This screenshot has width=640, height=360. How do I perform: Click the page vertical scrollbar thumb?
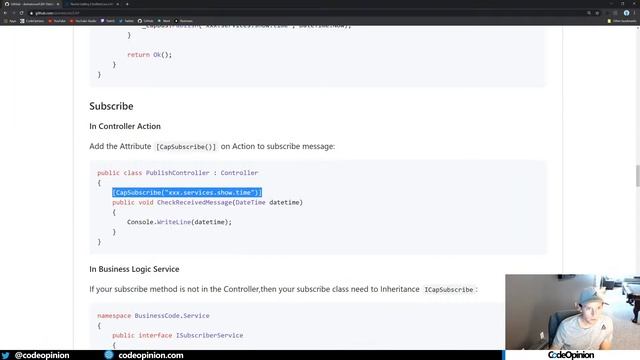(x=638, y=176)
